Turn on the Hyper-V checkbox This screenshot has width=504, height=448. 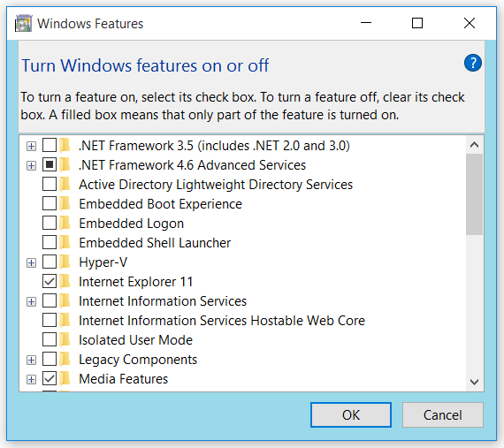50,262
